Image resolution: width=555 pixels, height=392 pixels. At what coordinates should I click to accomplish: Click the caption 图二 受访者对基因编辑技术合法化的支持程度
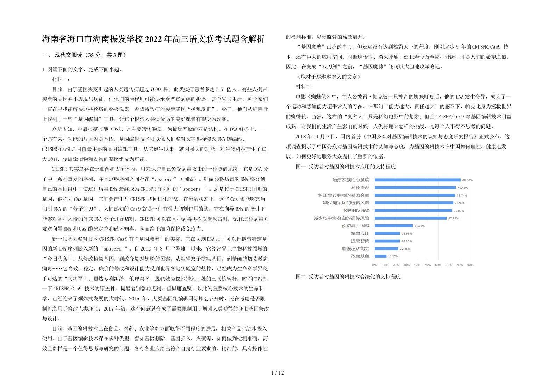point(348,276)
